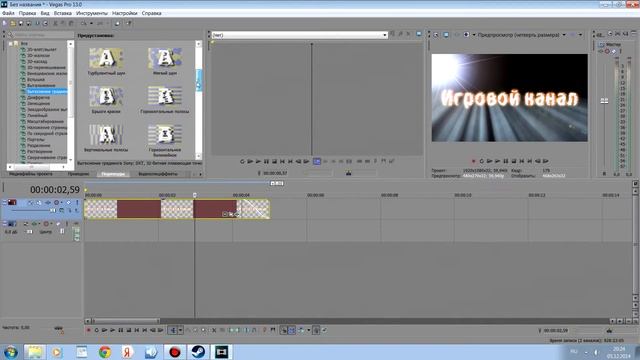Screen dimensions: 640x360
Task: Toggle Ignore Event Grouping
Action: 324,330
